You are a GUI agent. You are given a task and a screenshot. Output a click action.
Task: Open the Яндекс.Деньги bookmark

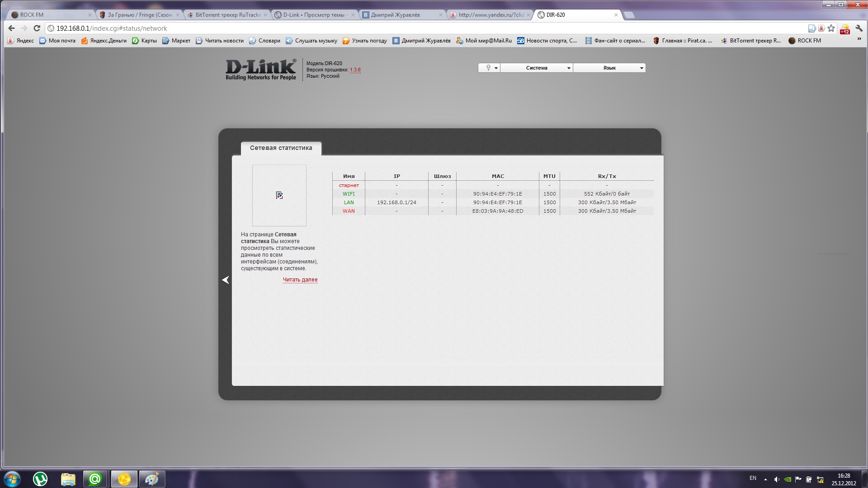(x=104, y=41)
